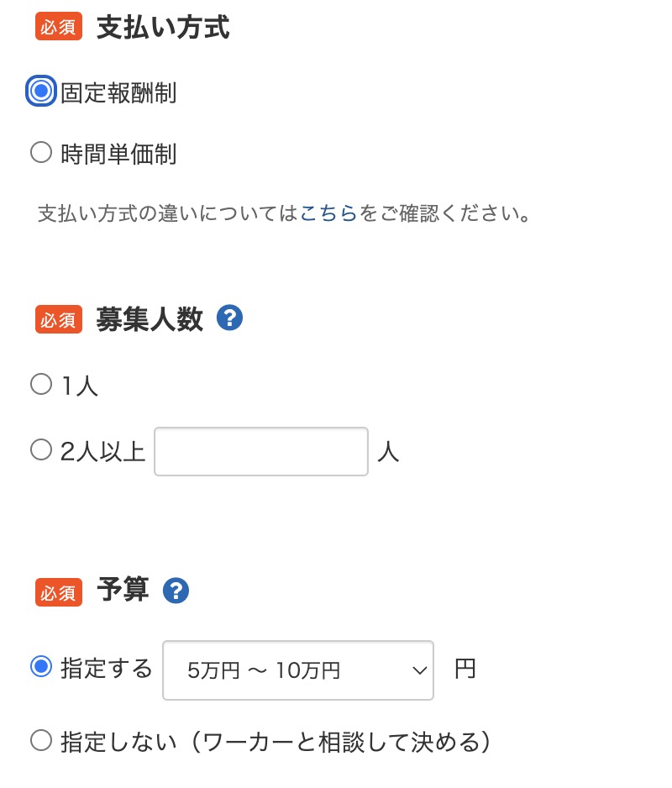Open the 募集人数 help question-mark icon
The width and height of the screenshot is (672, 788).
coord(229,318)
